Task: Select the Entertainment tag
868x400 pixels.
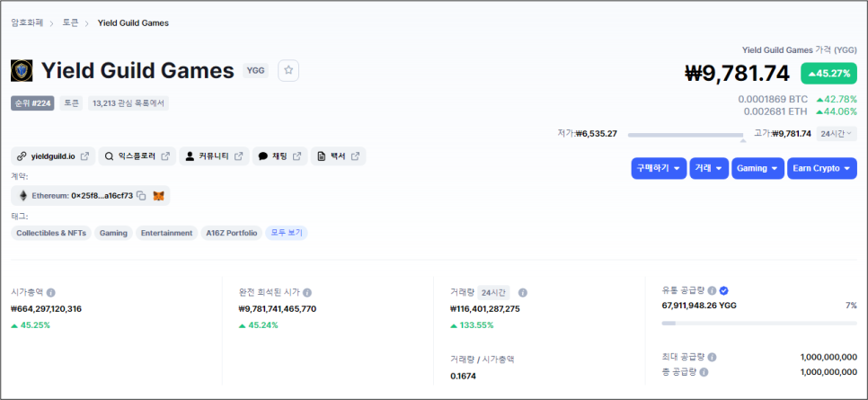Action: (166, 233)
